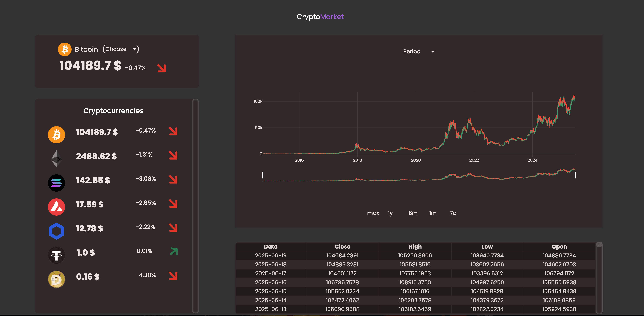Switch chart to 1m range
This screenshot has height=316, width=644.
433,213
